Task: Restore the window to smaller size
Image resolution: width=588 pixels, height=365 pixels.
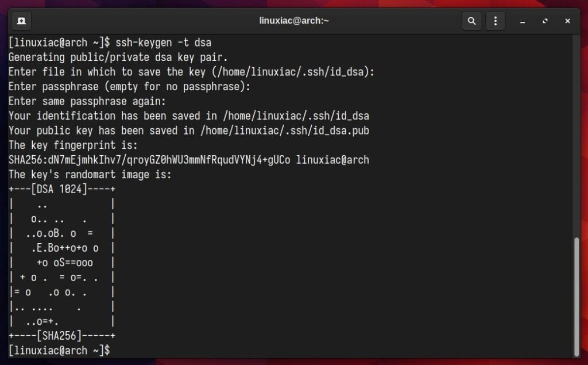Action: 545,21
